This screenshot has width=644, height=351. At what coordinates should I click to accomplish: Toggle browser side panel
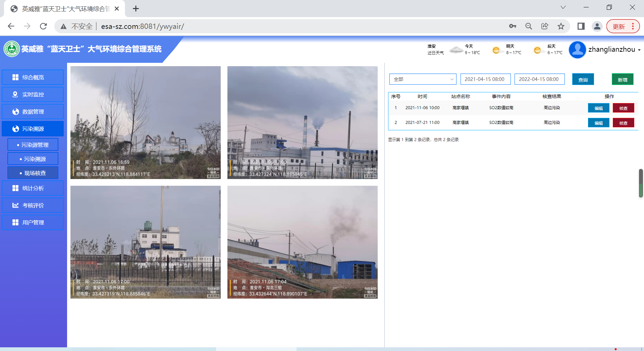581,26
